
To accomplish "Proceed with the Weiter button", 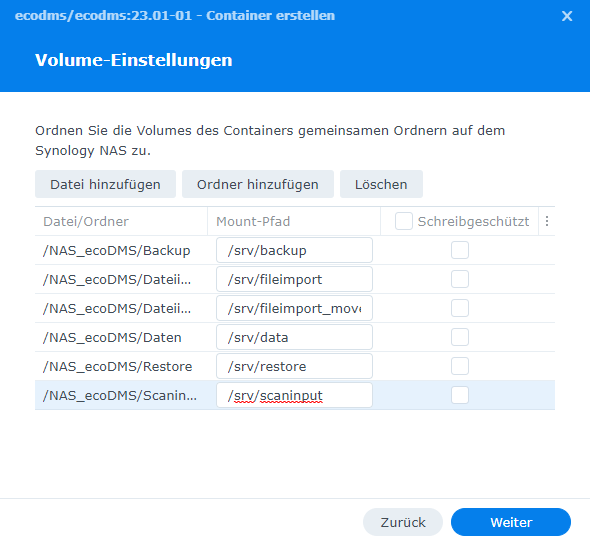I will (511, 522).
